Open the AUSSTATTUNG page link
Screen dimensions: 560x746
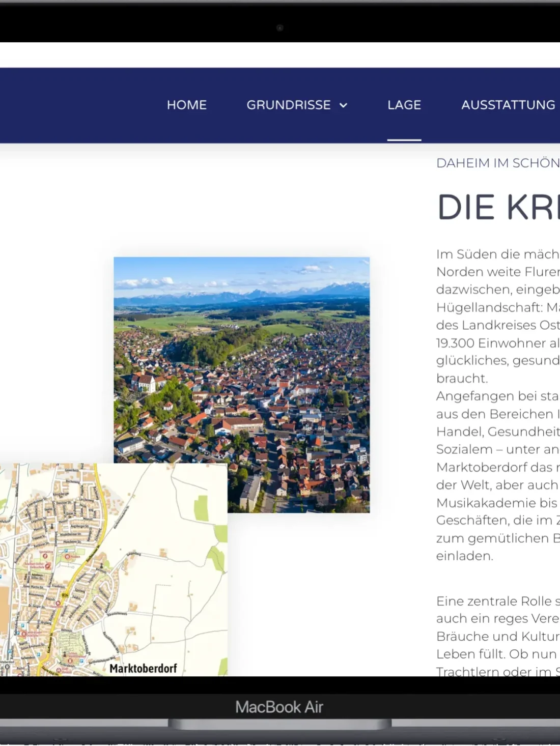(x=508, y=105)
